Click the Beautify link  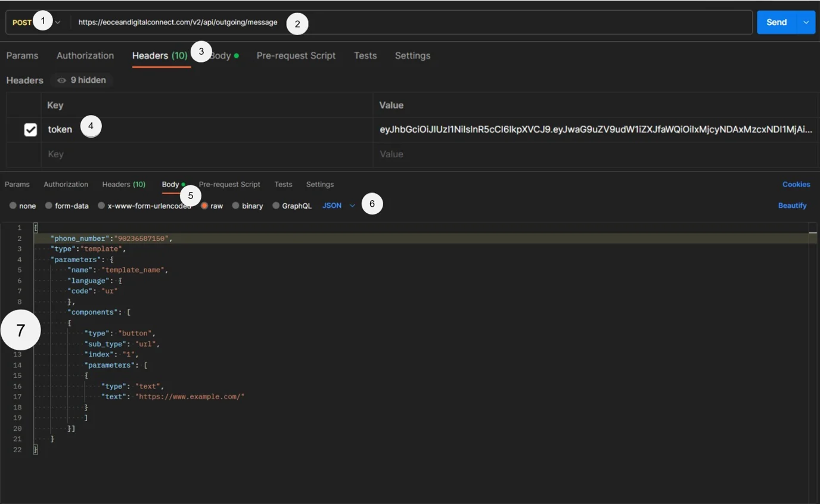pos(792,206)
